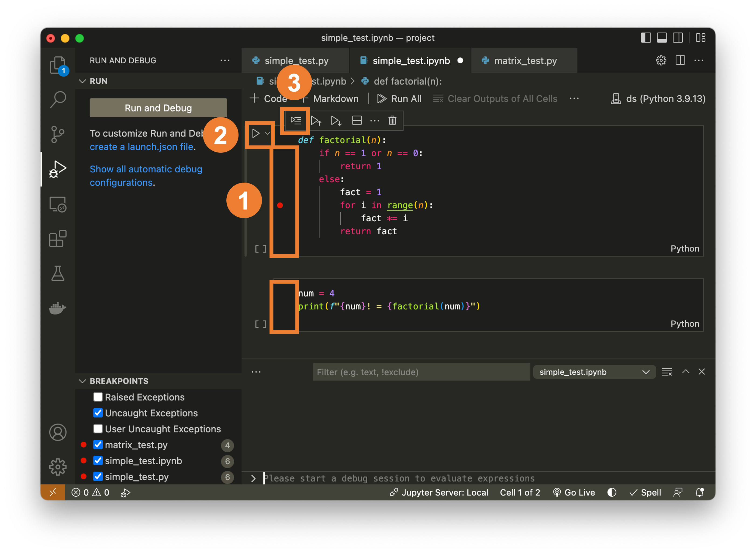Open the simple_test.ipynb console session dropdown
This screenshot has height=554, width=756.
point(594,372)
